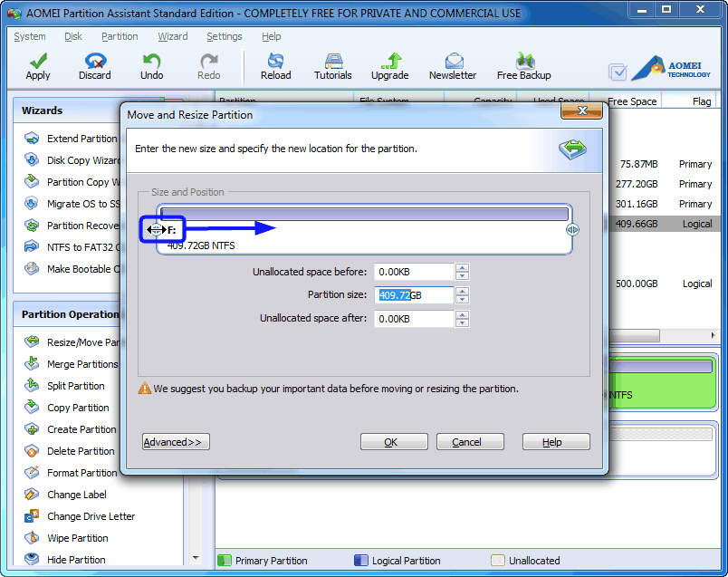Click the Unallocated space before field
Image resolution: width=728 pixels, height=577 pixels.
pyautogui.click(x=414, y=272)
